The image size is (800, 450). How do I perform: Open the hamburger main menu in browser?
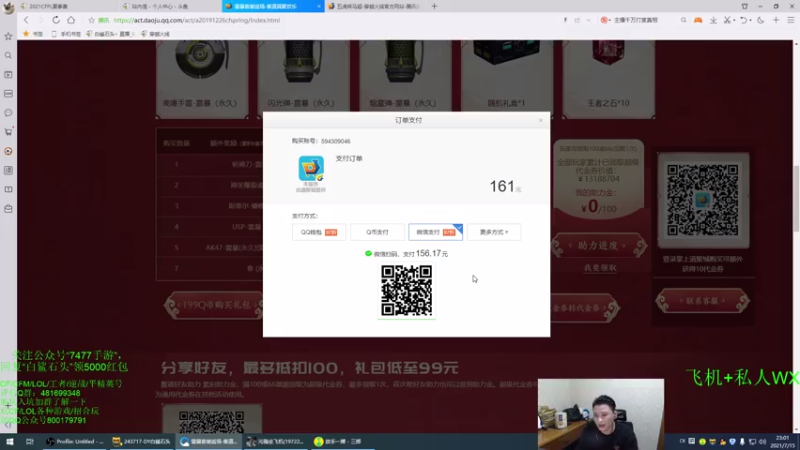[790, 20]
